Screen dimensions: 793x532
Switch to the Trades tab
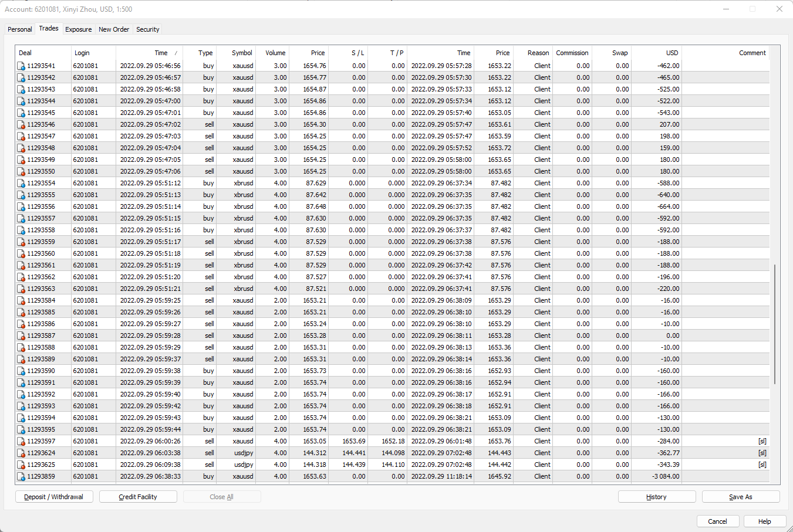pyautogui.click(x=49, y=28)
